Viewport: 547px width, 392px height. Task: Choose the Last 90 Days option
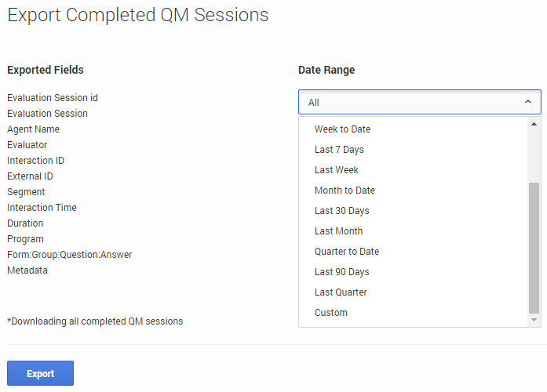pos(341,272)
